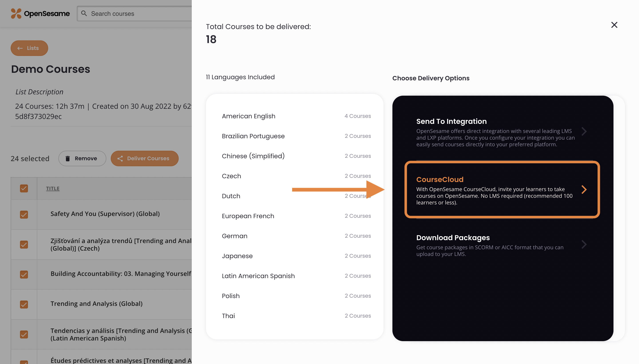Viewport: 639px width, 364px height.
Task: Select Chinese (Simplified) language row
Action: 296,156
